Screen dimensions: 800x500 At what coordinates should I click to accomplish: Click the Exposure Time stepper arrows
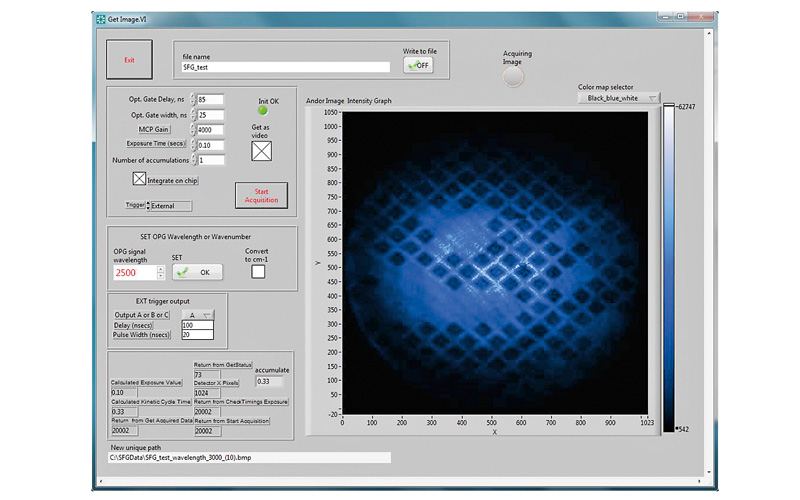pyautogui.click(x=193, y=145)
